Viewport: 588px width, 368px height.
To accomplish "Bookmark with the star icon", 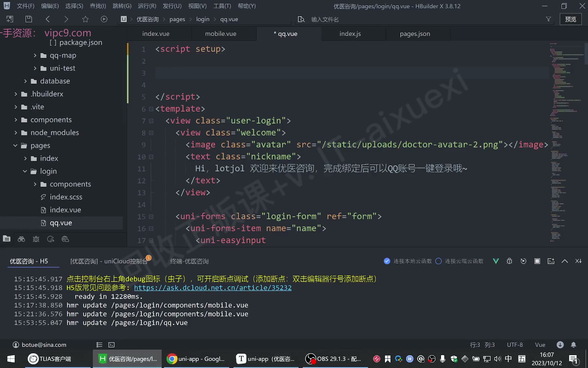I will point(85,19).
